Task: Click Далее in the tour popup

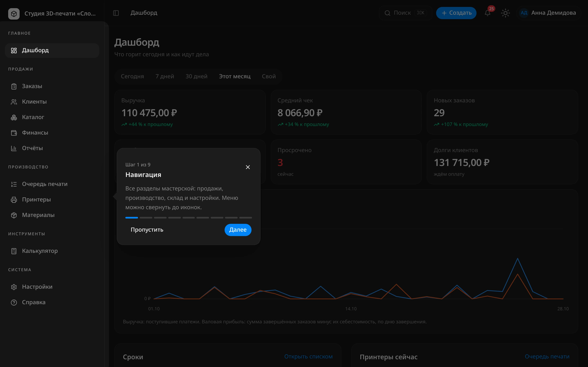Action: click(238, 230)
